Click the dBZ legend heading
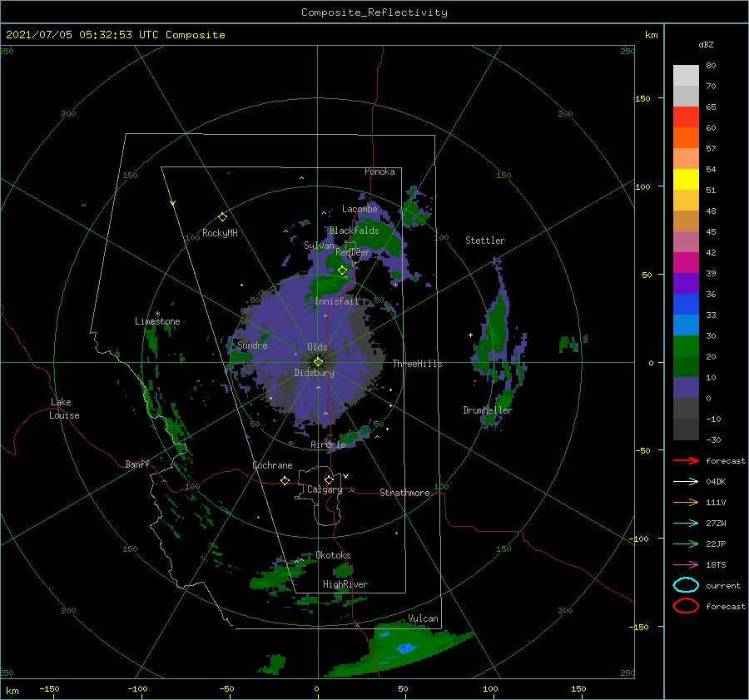Image resolution: width=749 pixels, height=700 pixels. 706,45
